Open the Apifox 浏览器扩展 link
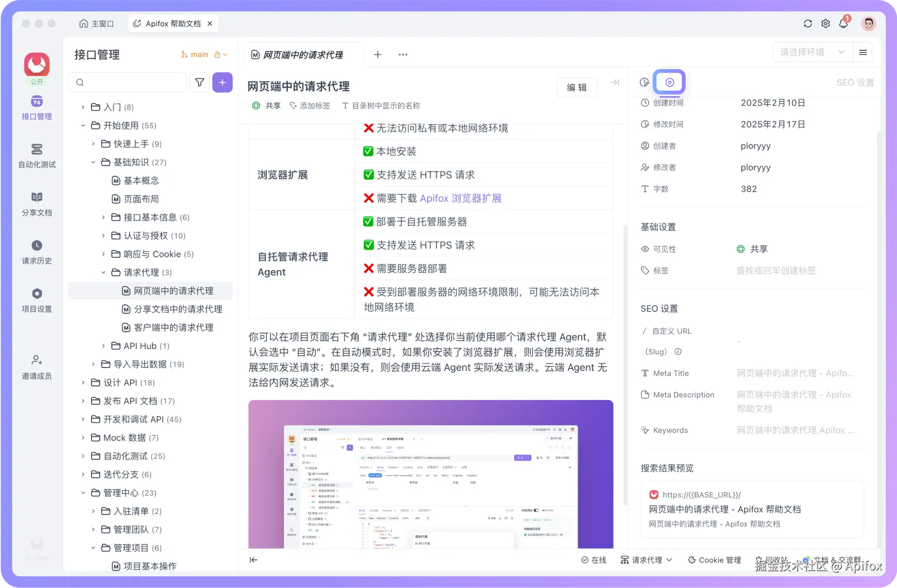897x588 pixels. point(461,198)
